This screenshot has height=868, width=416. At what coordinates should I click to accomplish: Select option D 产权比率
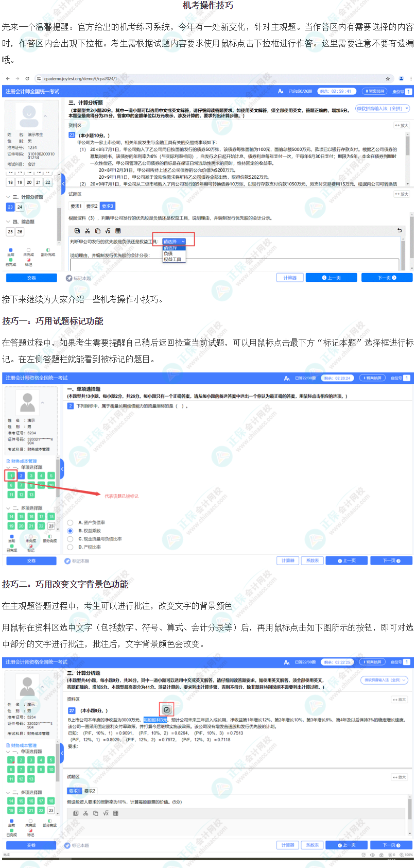[x=70, y=547]
